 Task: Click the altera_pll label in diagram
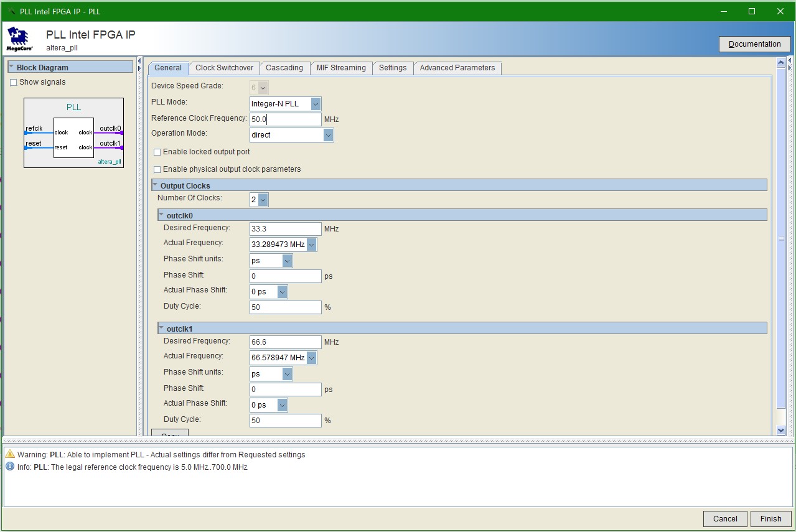tap(110, 162)
